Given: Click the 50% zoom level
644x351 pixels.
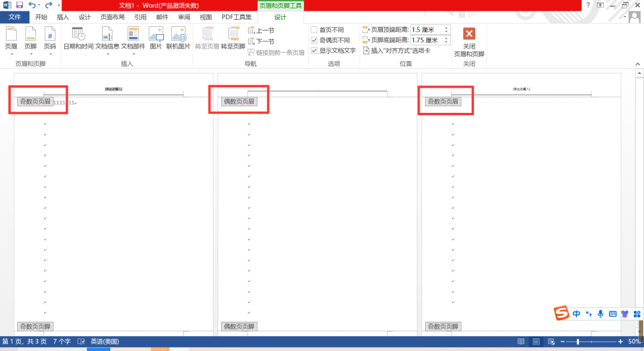Looking at the screenshot, I should coord(634,341).
